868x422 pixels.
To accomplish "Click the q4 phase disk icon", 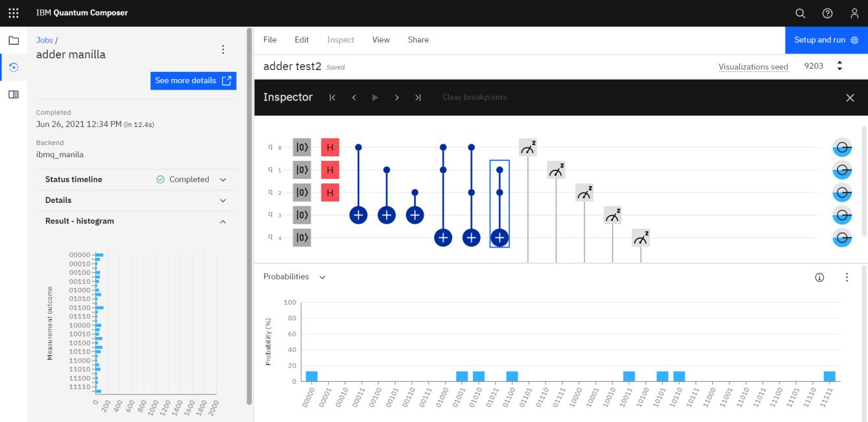I will pos(841,238).
